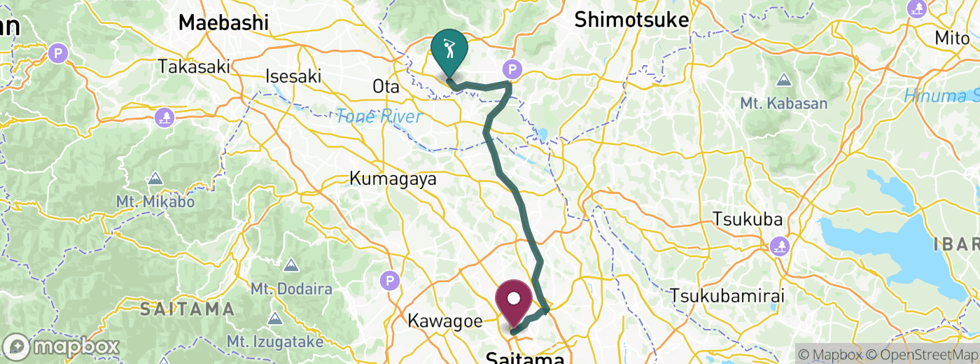Select the park icon south of Takasaki

165,115
